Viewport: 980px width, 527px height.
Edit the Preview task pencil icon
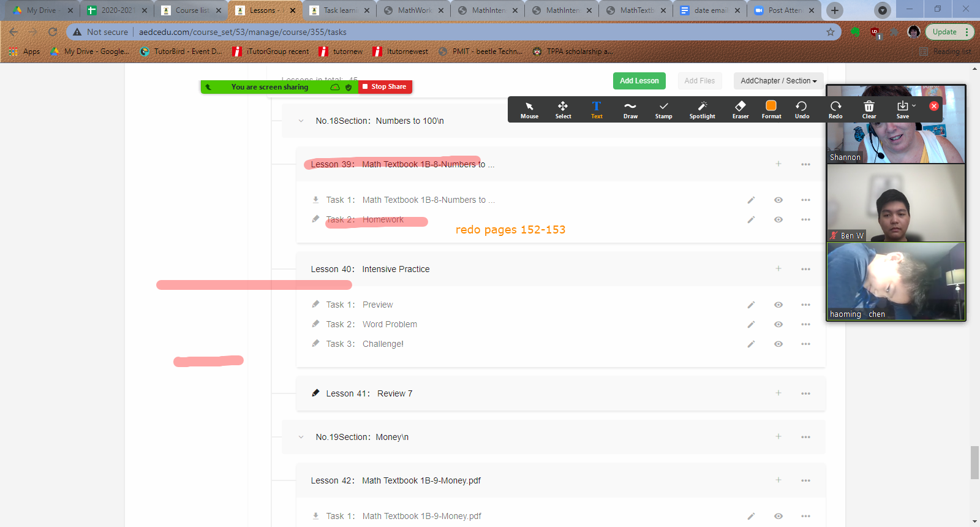pyautogui.click(x=751, y=305)
